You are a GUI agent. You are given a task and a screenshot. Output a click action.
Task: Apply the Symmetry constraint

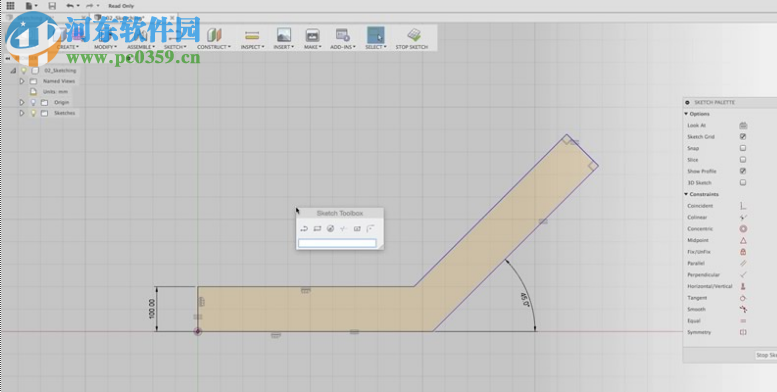tap(743, 332)
